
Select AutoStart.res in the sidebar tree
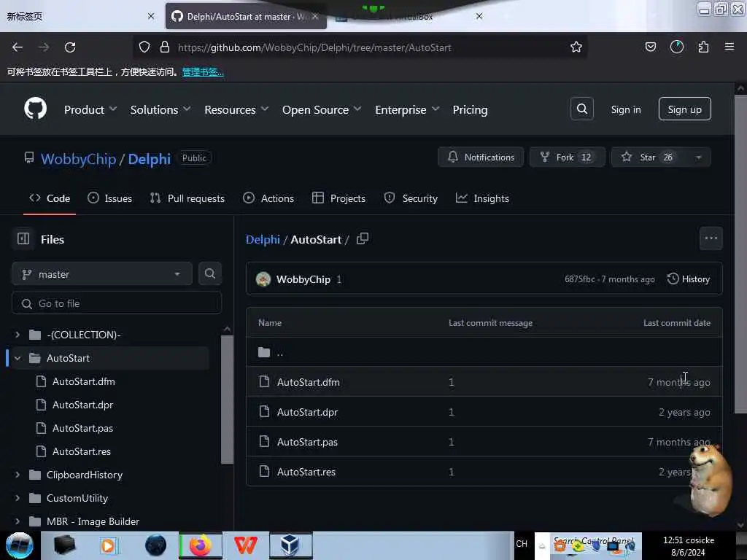pos(82,451)
